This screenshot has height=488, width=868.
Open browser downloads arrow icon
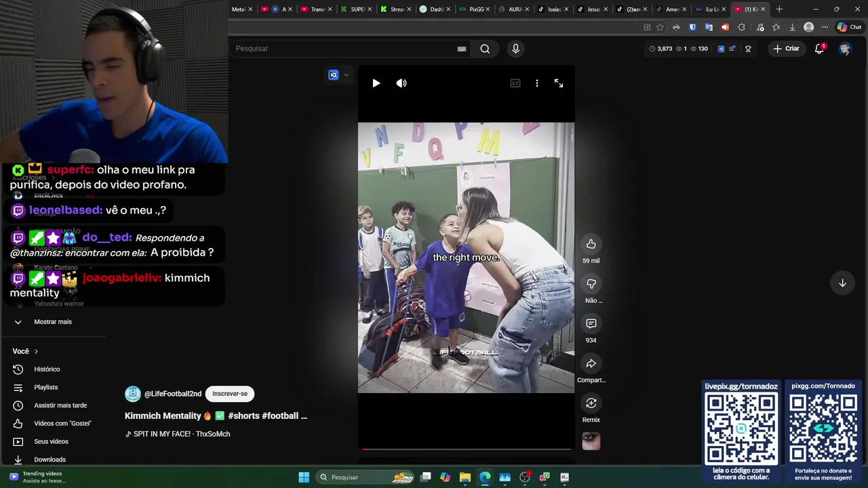point(792,27)
